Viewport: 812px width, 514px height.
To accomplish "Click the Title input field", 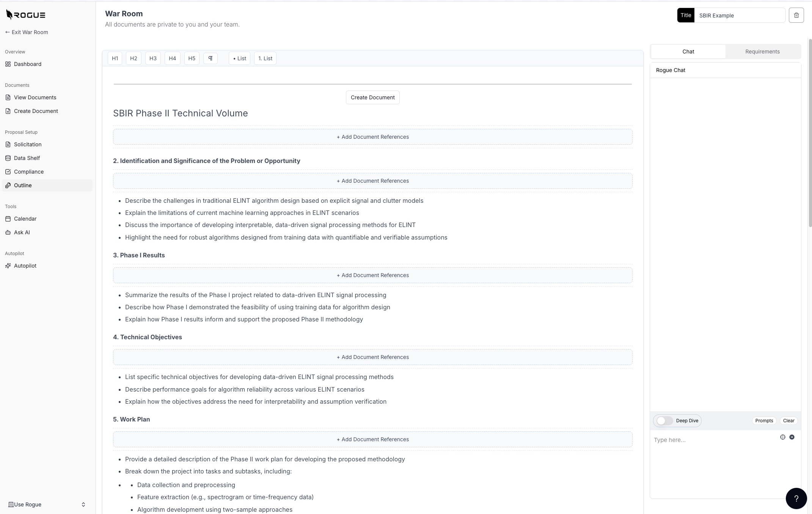I will coord(739,16).
